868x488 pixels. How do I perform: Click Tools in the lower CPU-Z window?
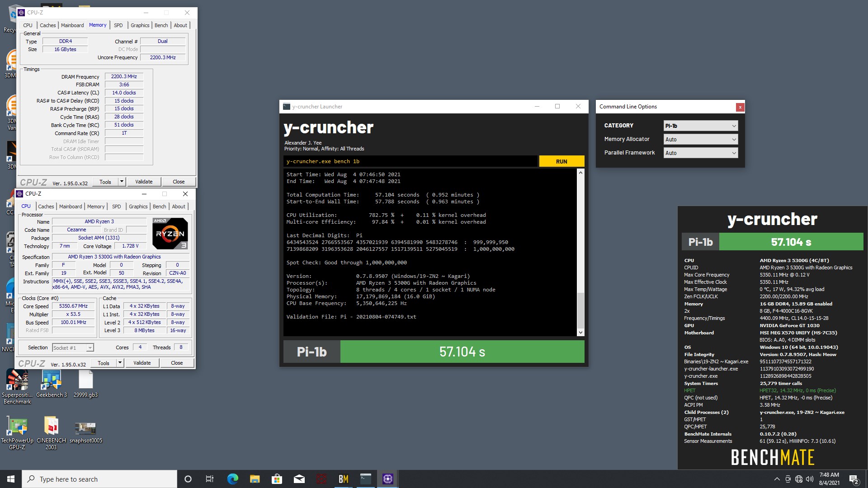[x=104, y=363]
